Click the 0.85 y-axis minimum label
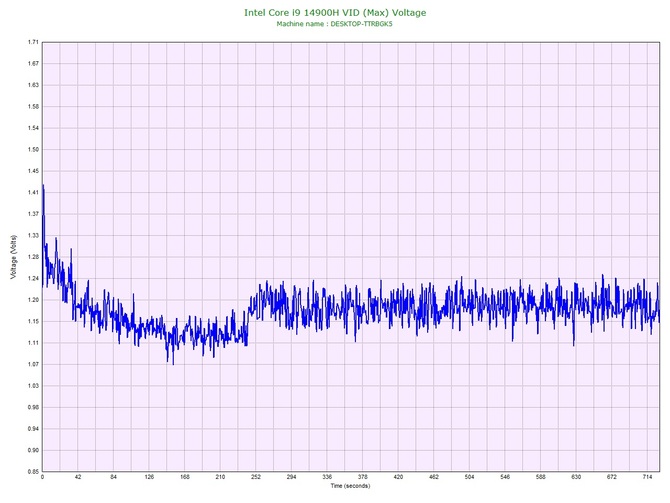The height and width of the screenshot is (503, 670). coord(33,472)
